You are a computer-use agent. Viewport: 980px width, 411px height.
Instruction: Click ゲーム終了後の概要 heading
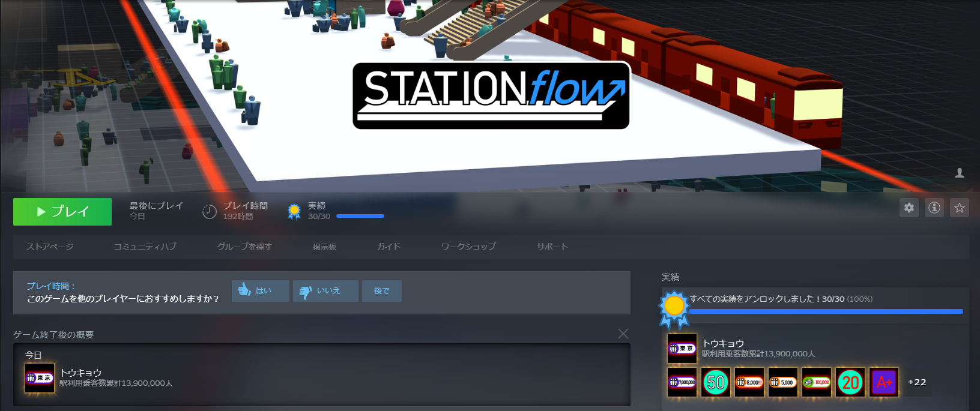pyautogui.click(x=53, y=335)
